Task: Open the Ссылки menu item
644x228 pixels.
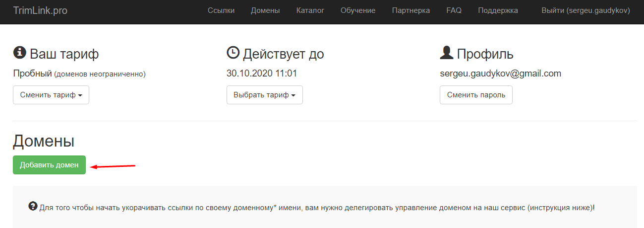Action: click(221, 10)
